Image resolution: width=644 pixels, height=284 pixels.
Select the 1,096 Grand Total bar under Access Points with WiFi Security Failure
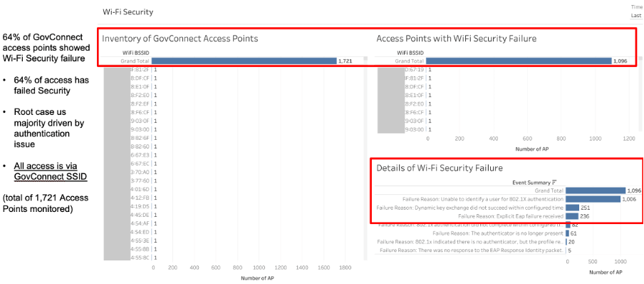(x=519, y=61)
